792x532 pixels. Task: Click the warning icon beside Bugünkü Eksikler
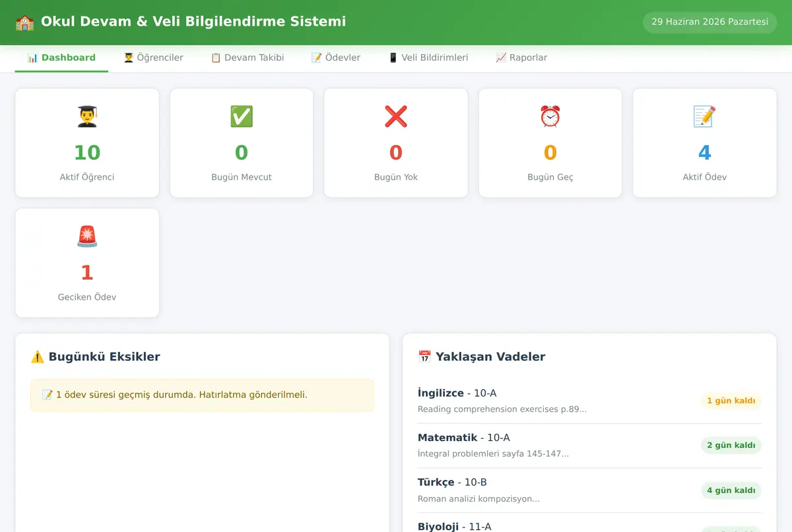37,357
